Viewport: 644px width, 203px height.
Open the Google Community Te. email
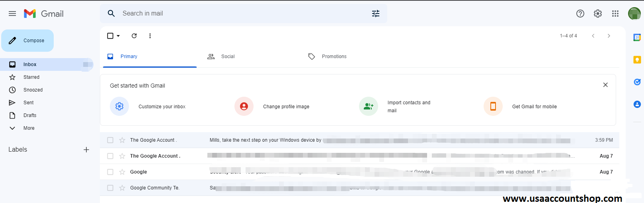point(359,188)
